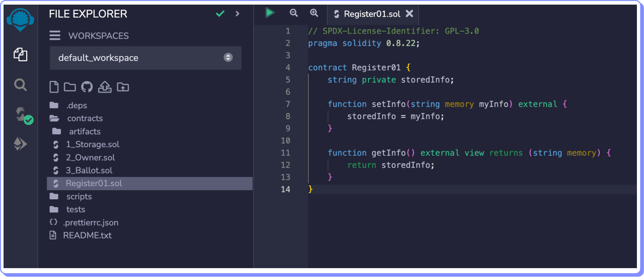Expand the scripts folder
Image resolution: width=644 pixels, height=277 pixels.
coord(79,196)
